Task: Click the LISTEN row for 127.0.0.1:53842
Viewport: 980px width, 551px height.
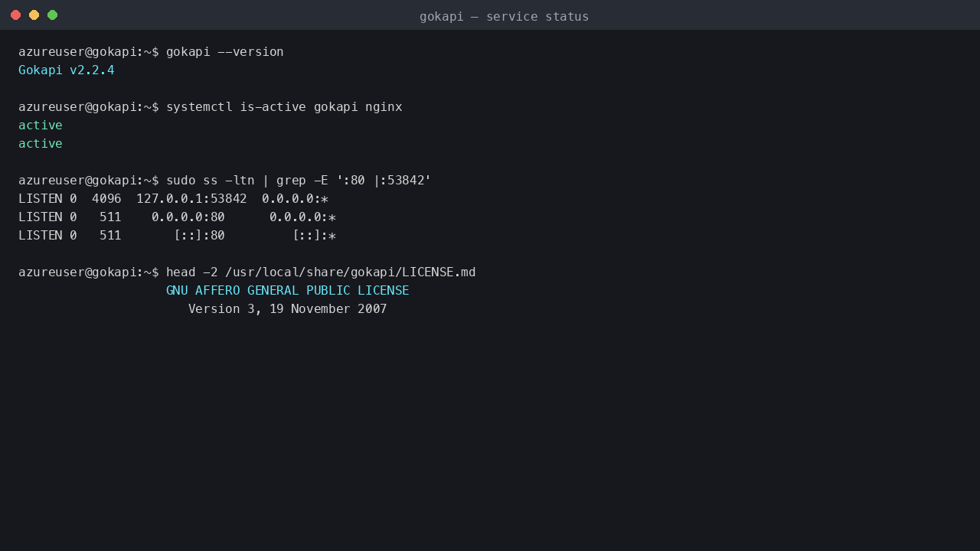Action: (174, 199)
